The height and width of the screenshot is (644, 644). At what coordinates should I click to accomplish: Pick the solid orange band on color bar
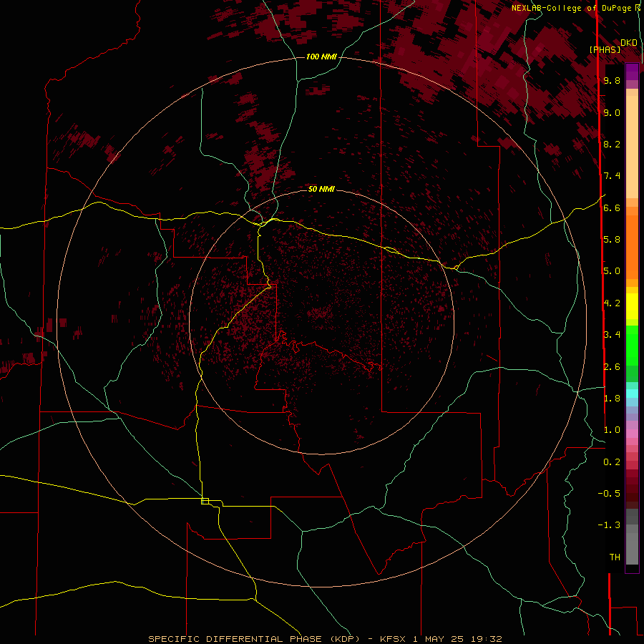[x=632, y=248]
